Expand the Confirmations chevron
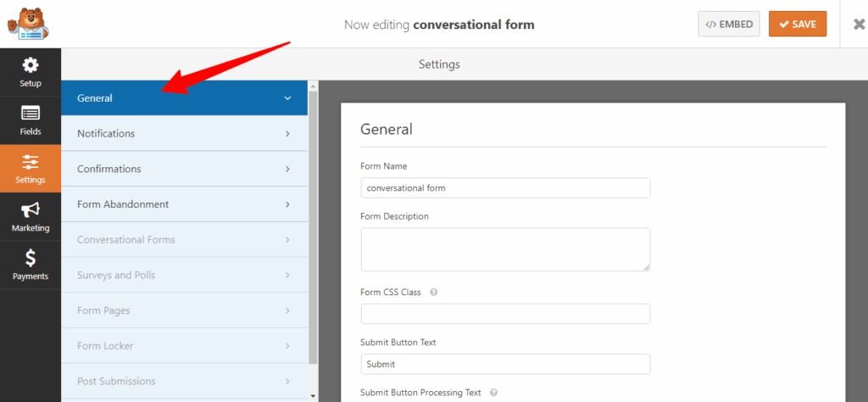 [x=287, y=169]
